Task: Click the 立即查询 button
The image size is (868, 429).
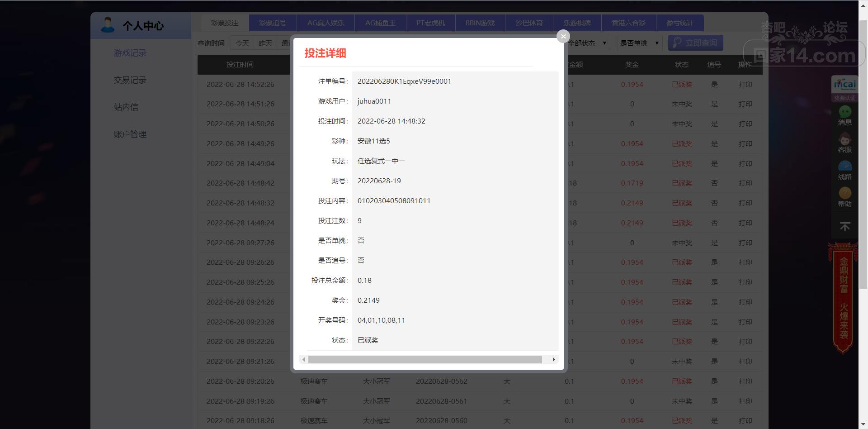Action: (x=695, y=43)
